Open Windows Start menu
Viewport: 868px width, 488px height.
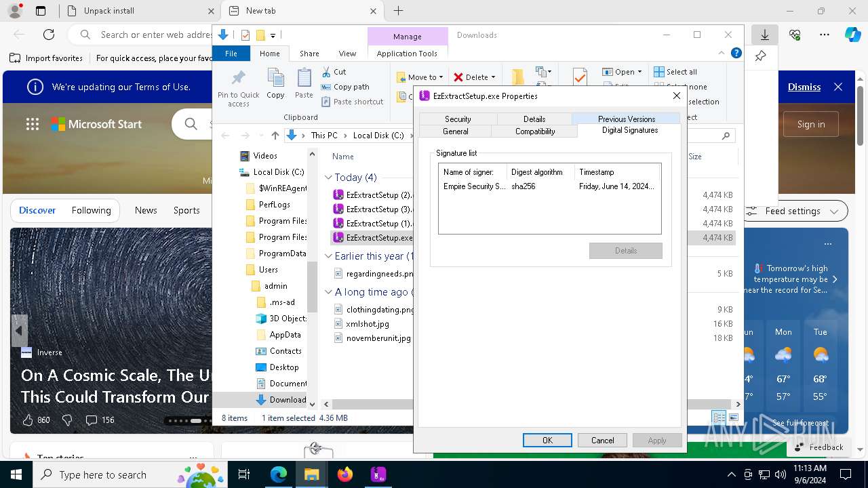coord(16,474)
